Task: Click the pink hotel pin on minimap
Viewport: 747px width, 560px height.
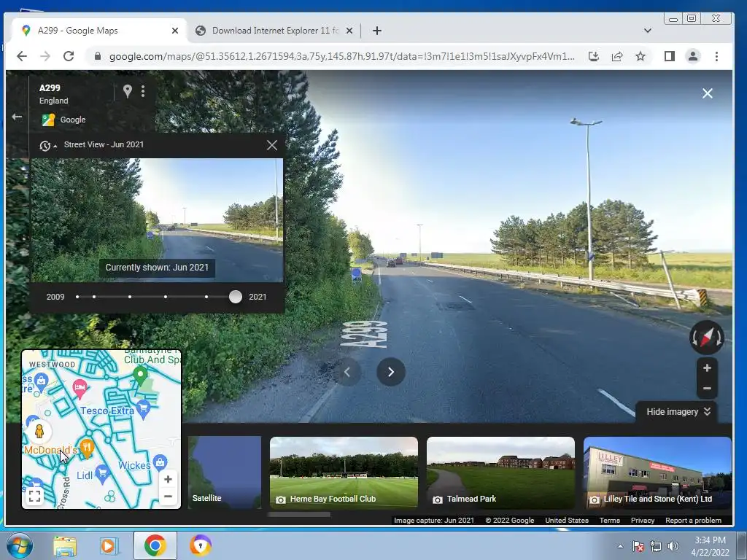Action: click(80, 388)
